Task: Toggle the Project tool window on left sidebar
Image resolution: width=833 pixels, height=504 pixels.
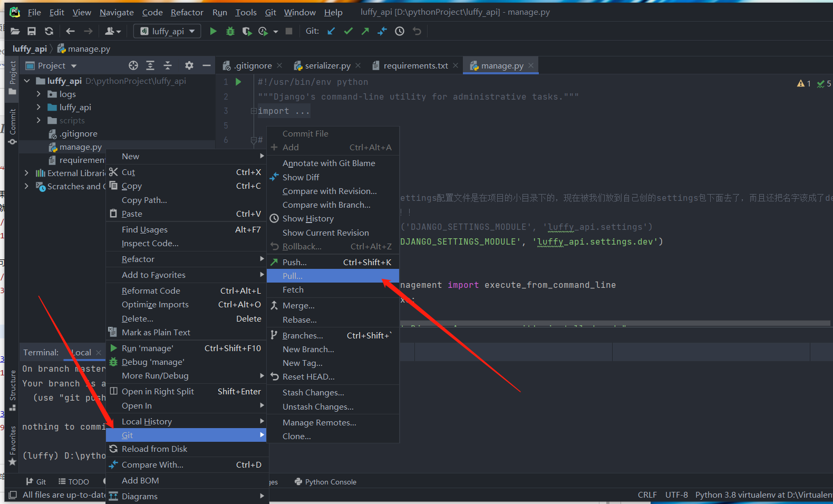Action: tap(13, 78)
